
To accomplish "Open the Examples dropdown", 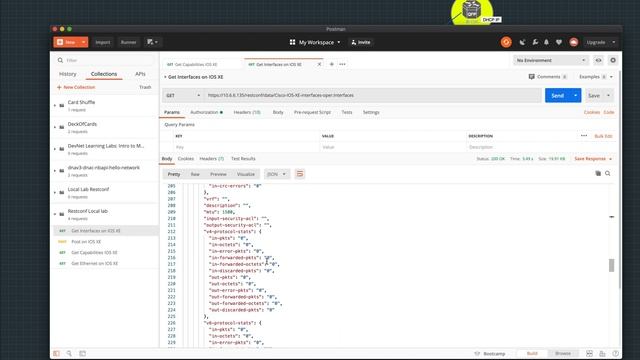I will 596,77.
